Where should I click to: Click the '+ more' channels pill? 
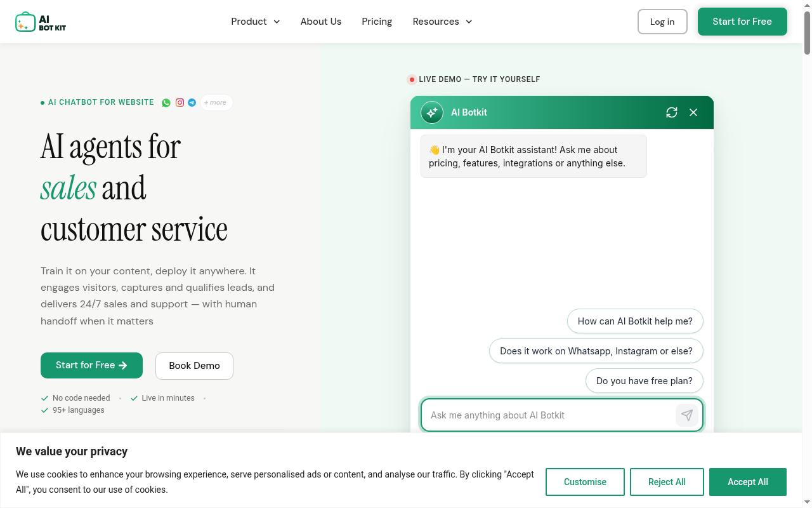(x=216, y=102)
